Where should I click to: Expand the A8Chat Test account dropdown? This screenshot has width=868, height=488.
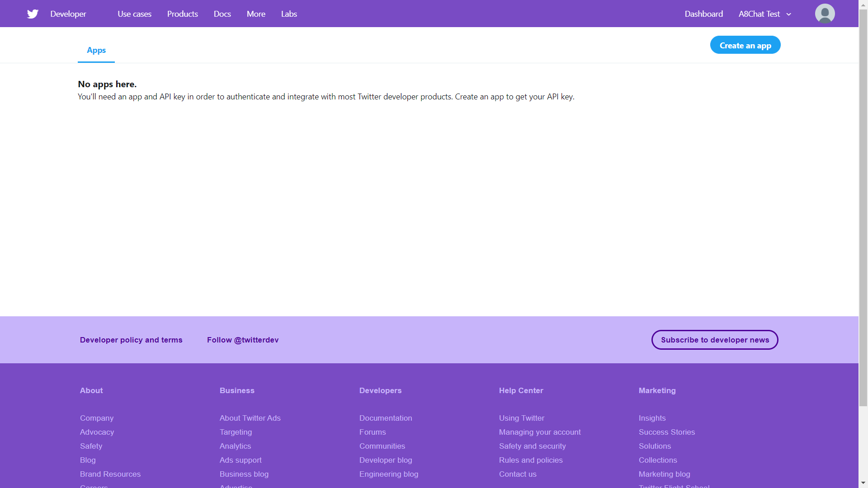765,14
